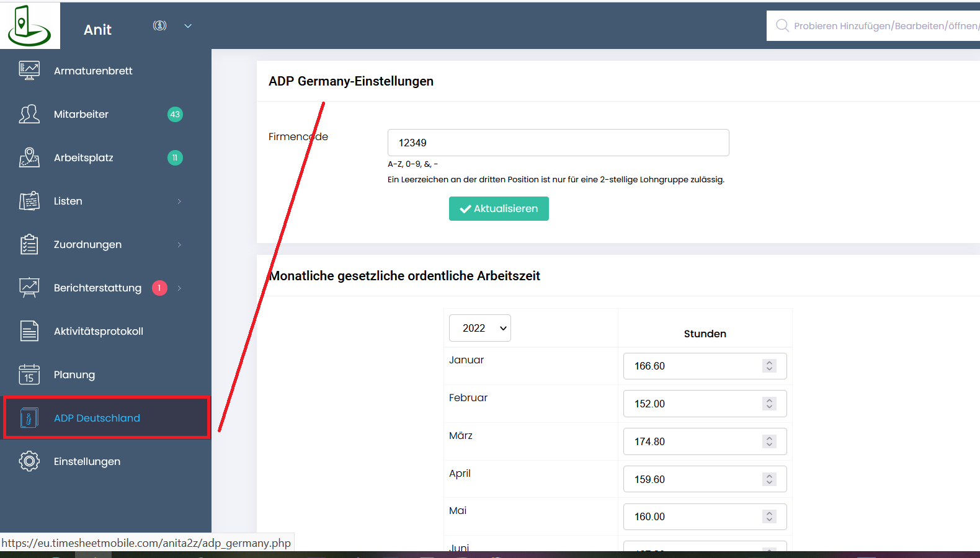
Task: Click the Januar month label
Action: 466,360
